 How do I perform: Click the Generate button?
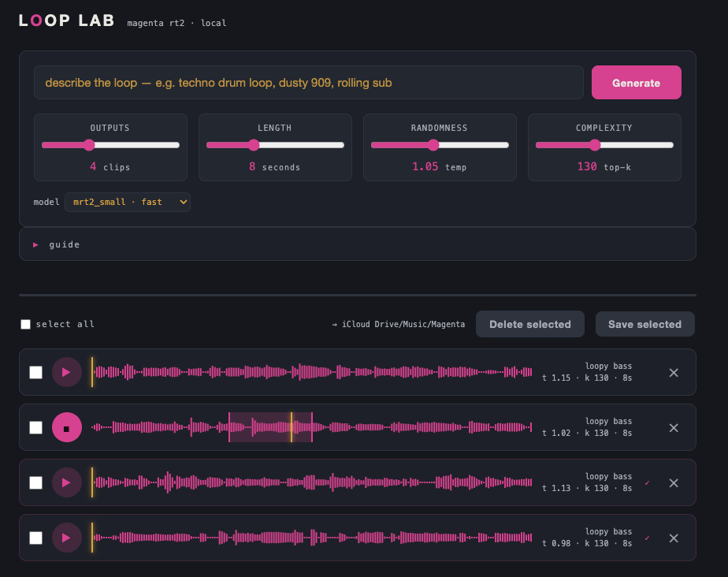coord(636,83)
